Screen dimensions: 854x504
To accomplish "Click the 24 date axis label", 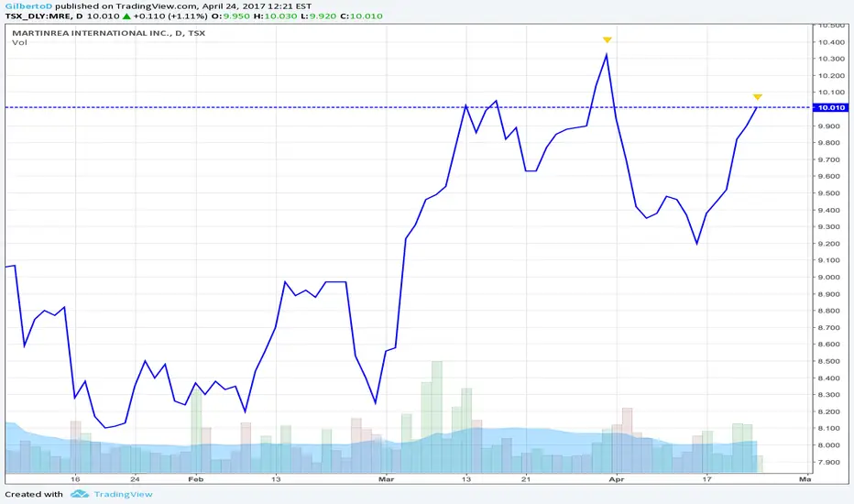I will (135, 479).
